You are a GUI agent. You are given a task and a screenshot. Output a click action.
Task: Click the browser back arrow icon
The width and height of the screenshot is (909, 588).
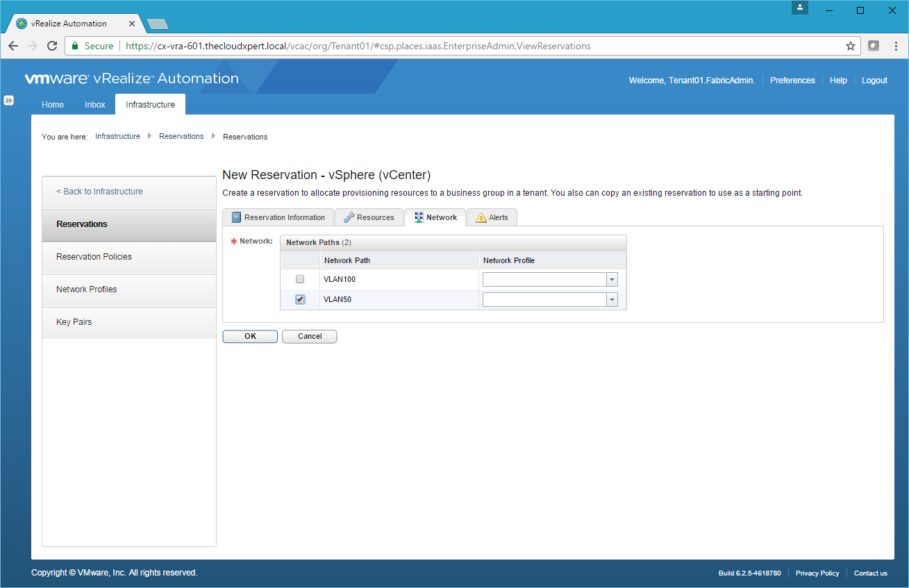coord(13,46)
